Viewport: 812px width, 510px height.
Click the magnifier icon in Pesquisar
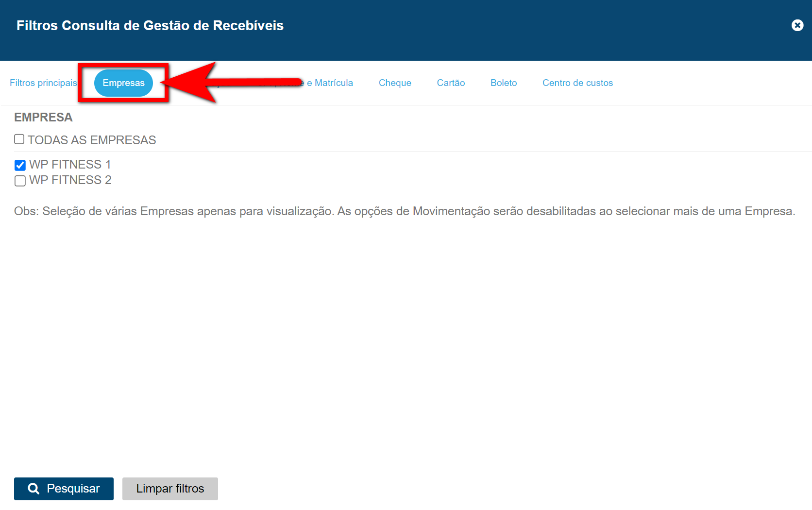[x=34, y=489]
